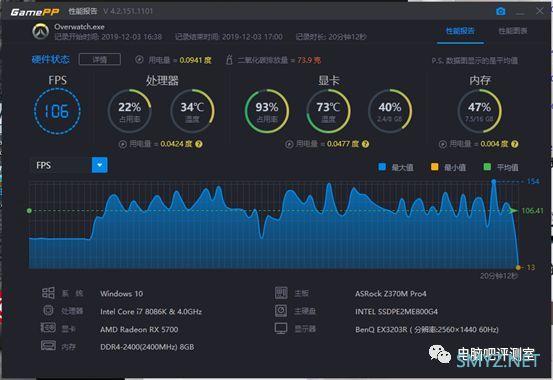The image size is (553, 380).
Task: Click the motherboard icon
Action: click(281, 293)
